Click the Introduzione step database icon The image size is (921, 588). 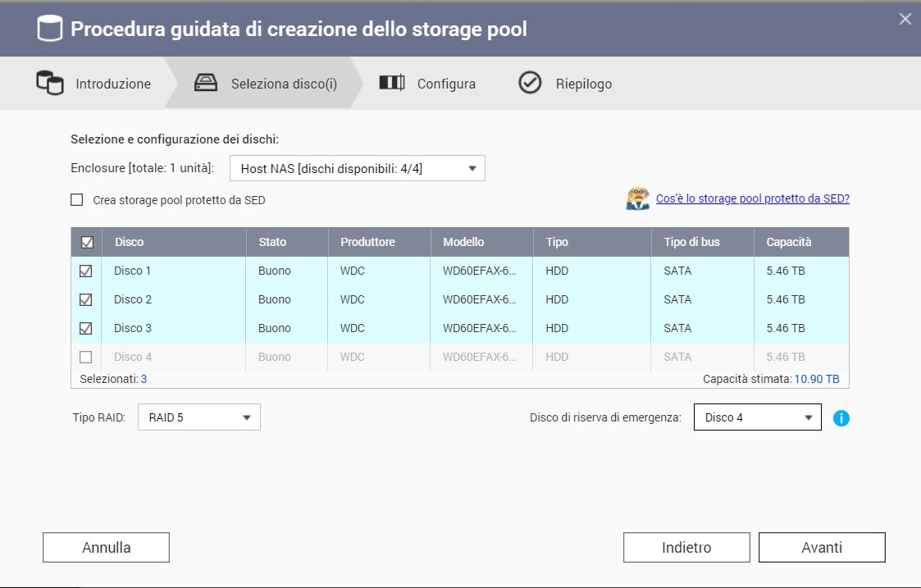(50, 84)
